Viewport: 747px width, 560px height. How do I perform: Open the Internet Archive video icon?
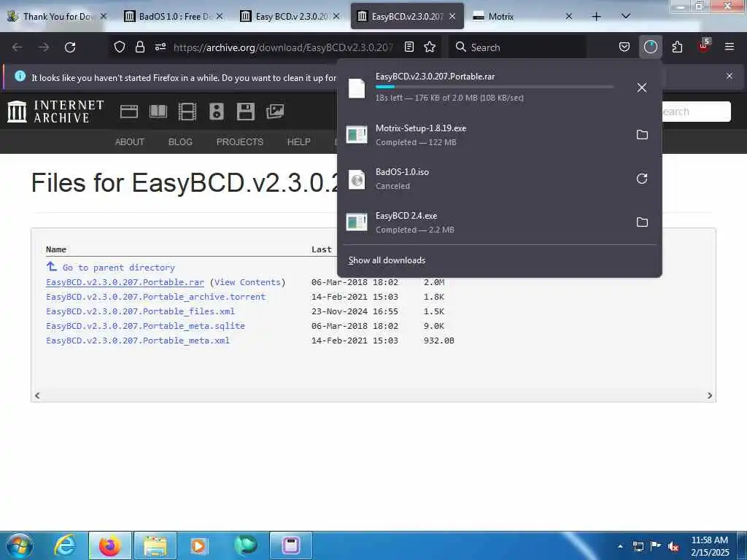[x=187, y=112]
